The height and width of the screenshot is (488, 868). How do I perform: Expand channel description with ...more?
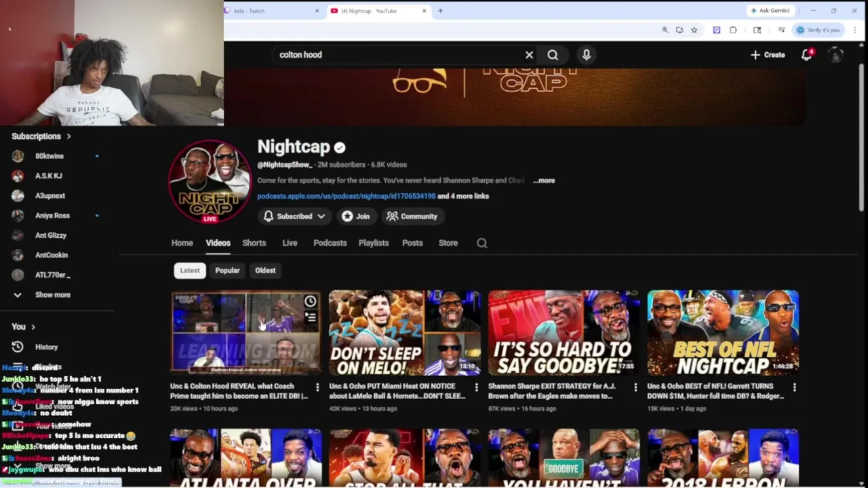544,181
